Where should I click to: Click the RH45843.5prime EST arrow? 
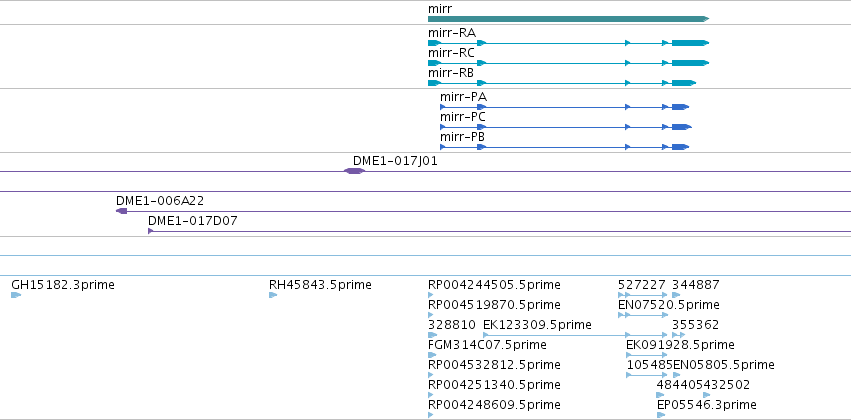(273, 295)
